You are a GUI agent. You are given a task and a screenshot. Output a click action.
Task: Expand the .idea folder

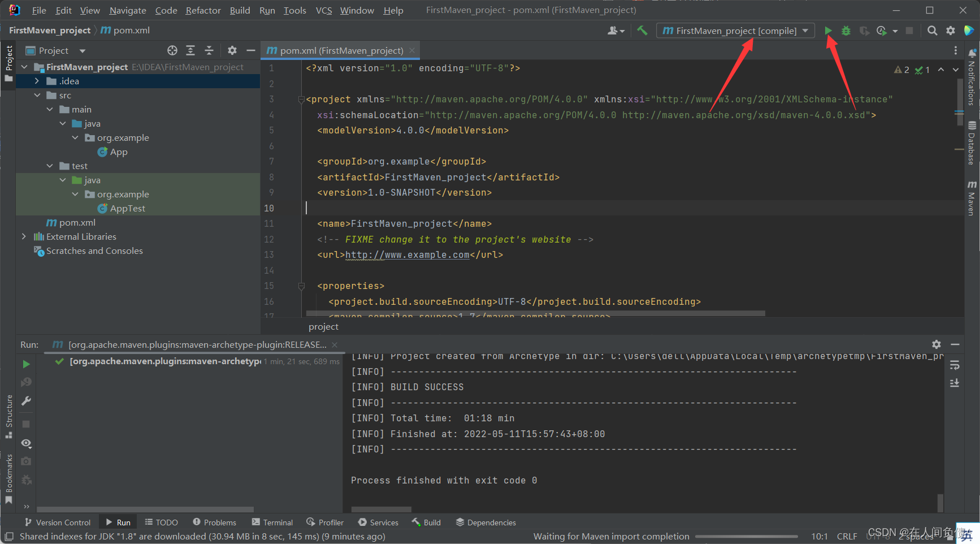[x=37, y=81]
